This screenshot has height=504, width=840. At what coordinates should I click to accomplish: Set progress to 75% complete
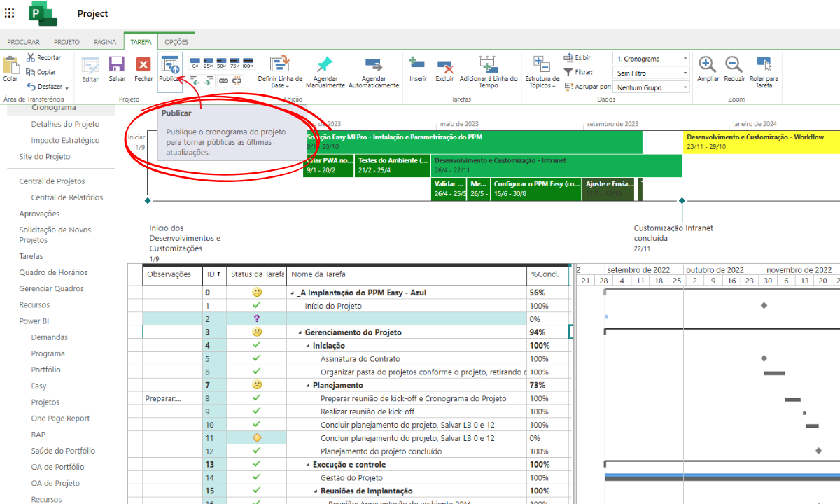click(x=233, y=63)
